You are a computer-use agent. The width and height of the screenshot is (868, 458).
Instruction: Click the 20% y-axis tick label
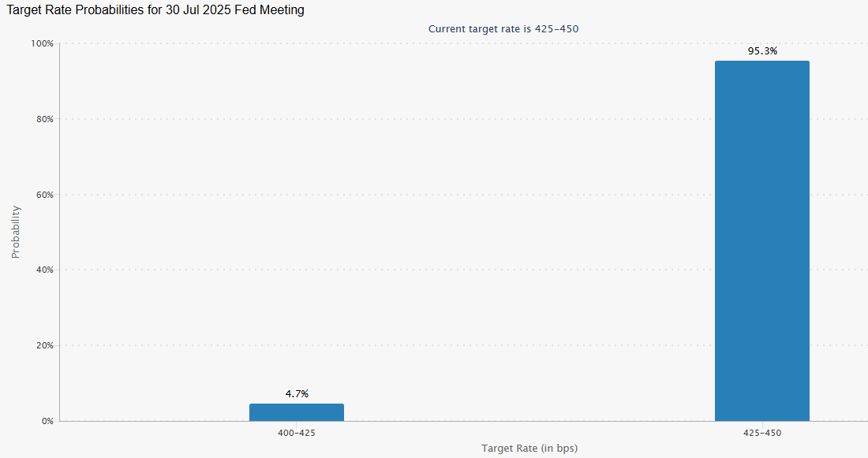(44, 345)
